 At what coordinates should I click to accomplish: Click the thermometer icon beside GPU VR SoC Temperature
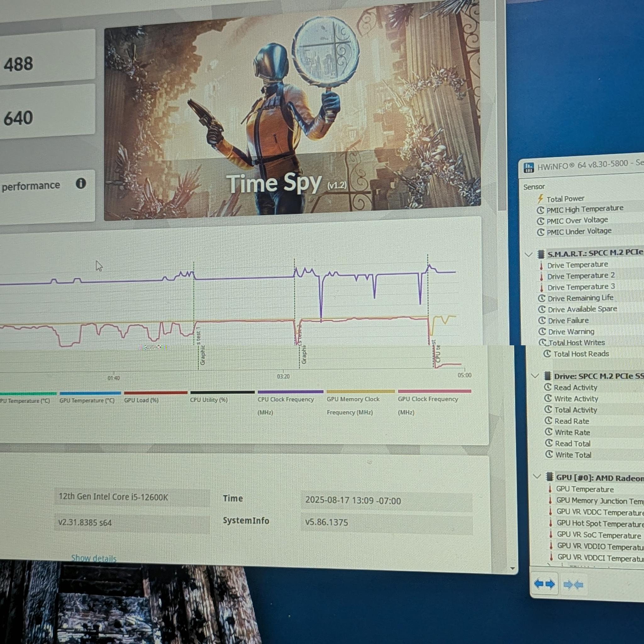[x=551, y=534]
